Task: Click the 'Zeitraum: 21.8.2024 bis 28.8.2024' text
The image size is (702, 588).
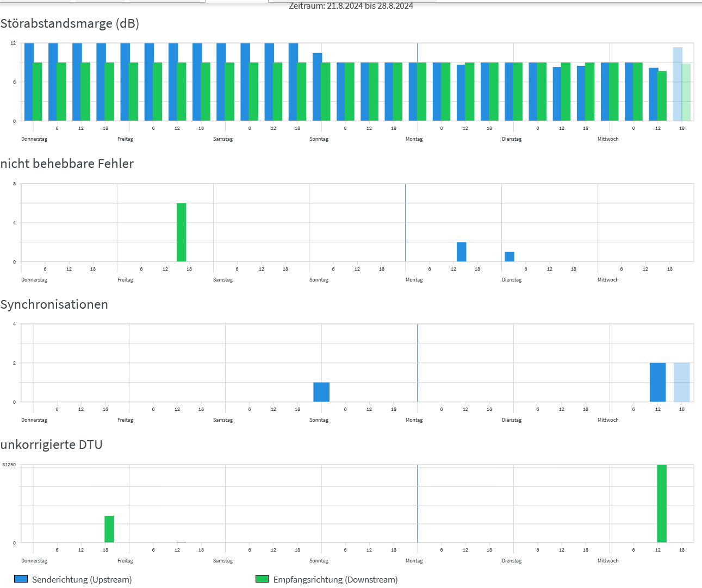Action: pos(351,6)
